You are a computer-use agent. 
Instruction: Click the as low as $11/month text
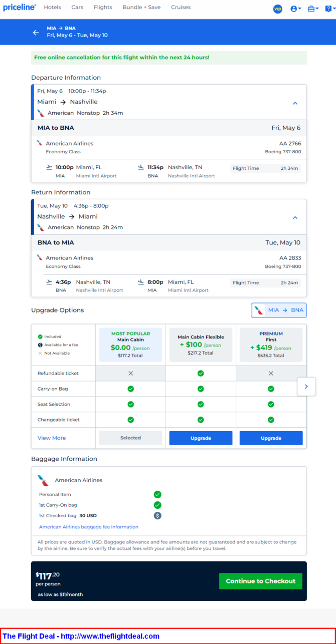click(x=60, y=594)
